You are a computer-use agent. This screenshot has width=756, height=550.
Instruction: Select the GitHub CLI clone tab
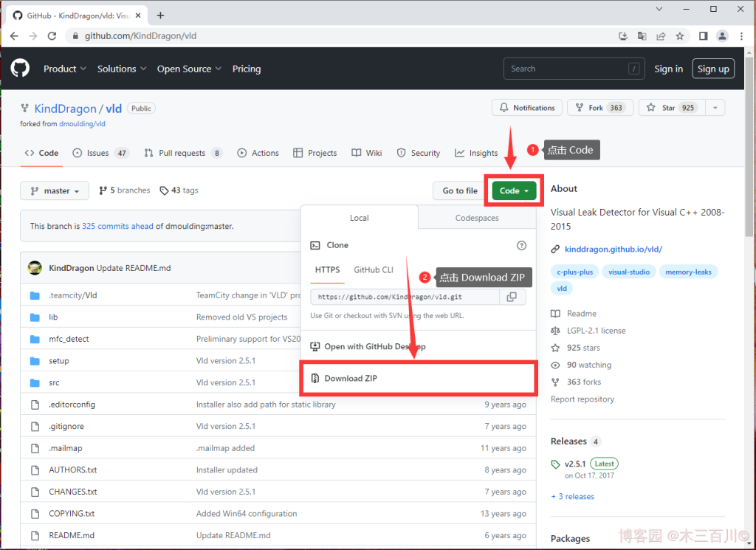click(373, 270)
